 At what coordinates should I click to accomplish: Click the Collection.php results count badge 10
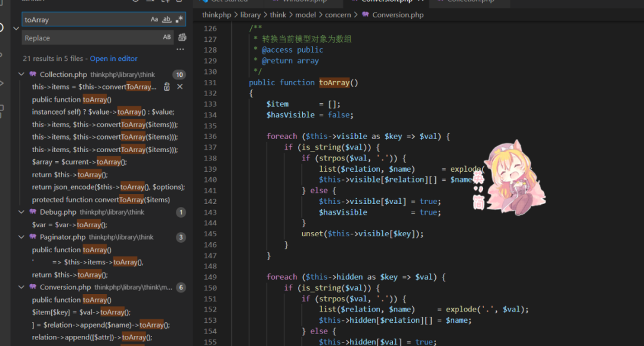[179, 75]
